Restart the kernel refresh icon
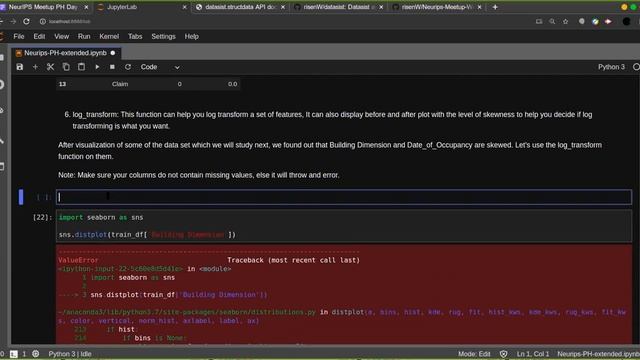 [128, 67]
